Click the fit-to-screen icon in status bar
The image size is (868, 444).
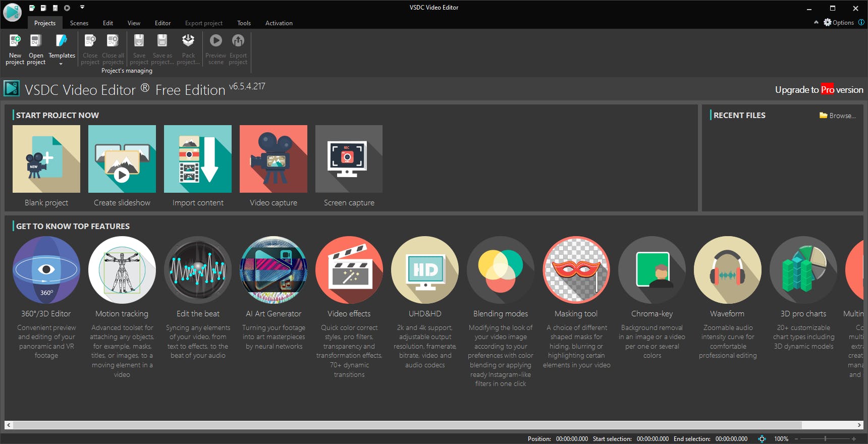762,439
